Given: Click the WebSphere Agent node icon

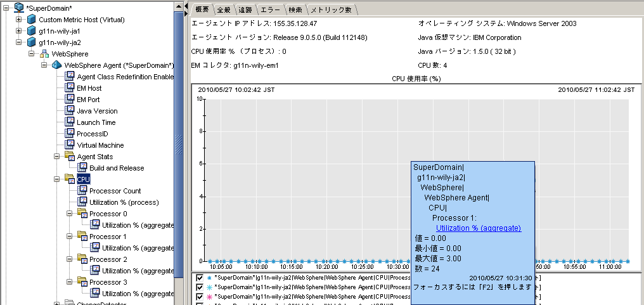Looking at the screenshot, I should 56,65.
